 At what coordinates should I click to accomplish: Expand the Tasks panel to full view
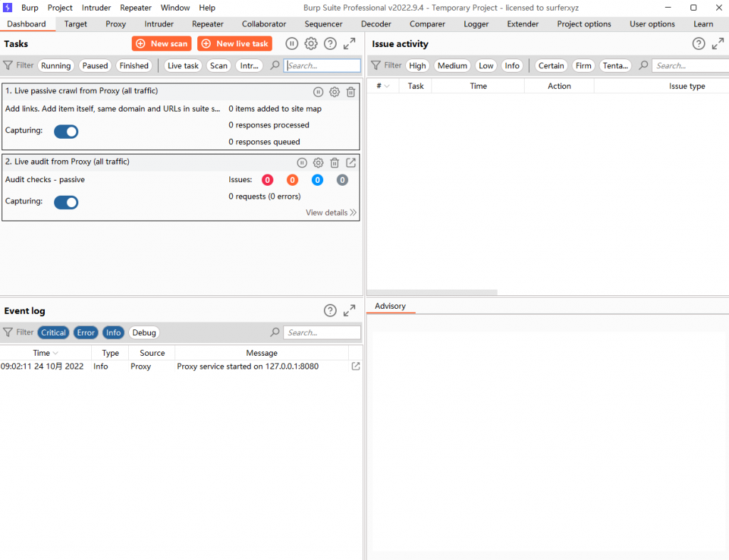tap(349, 43)
